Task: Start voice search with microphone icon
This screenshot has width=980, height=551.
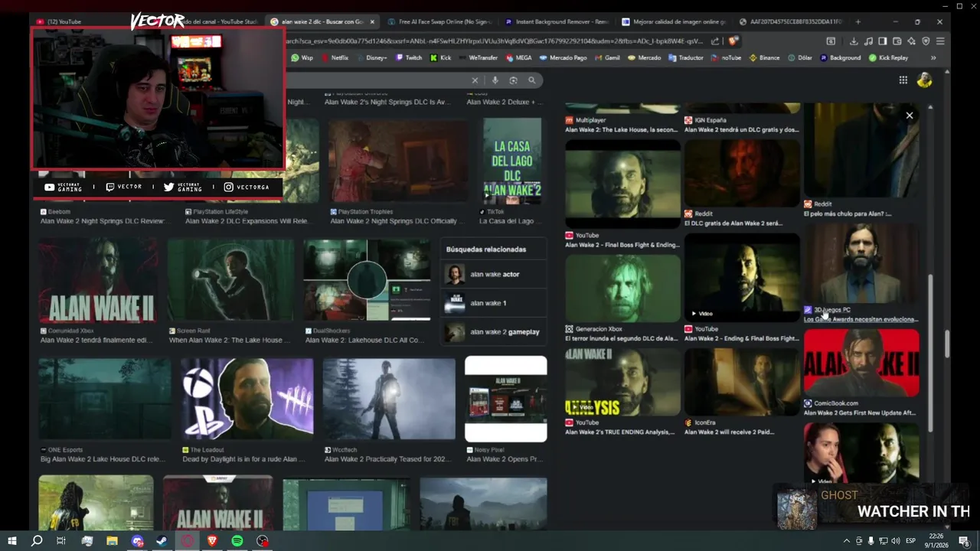Action: (495, 80)
